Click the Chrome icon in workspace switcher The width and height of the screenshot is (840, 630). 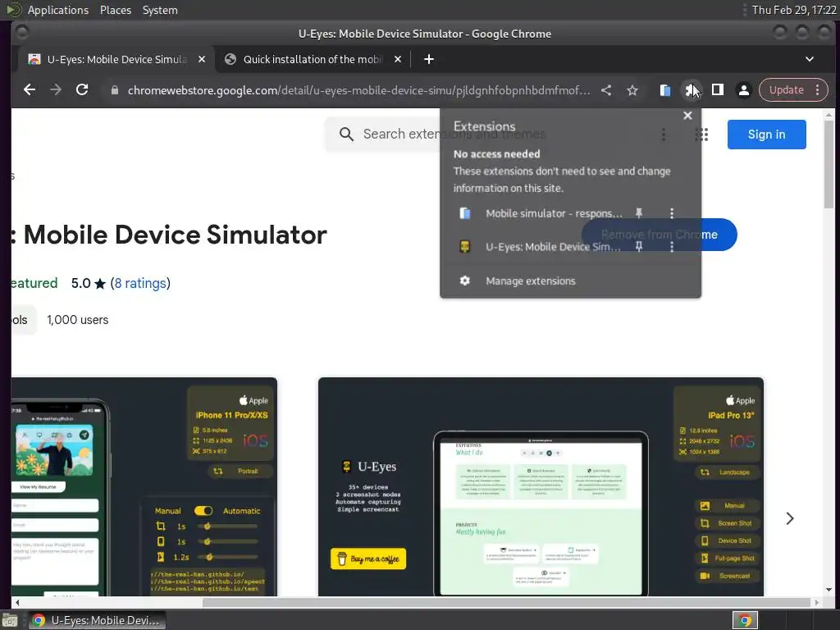click(745, 620)
